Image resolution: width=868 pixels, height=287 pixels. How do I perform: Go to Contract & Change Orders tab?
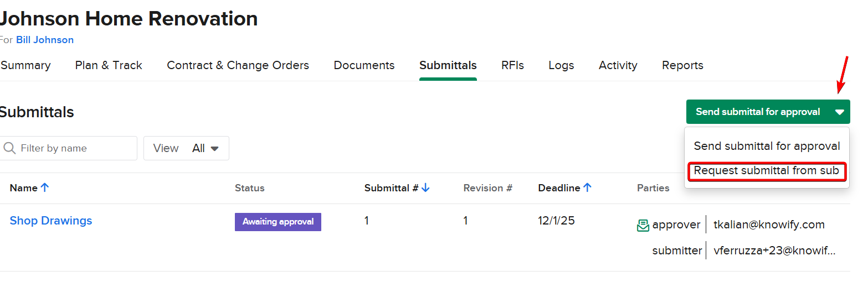point(238,65)
